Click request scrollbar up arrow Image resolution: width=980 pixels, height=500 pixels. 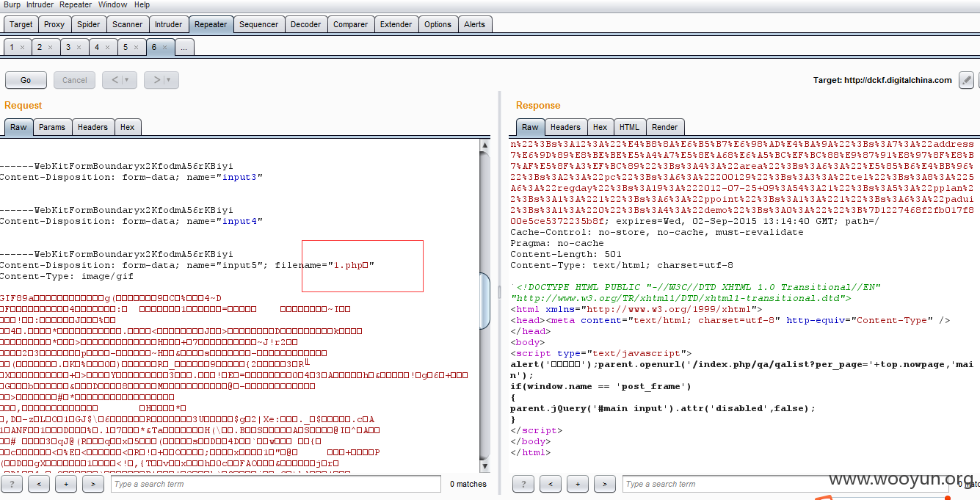(x=484, y=145)
